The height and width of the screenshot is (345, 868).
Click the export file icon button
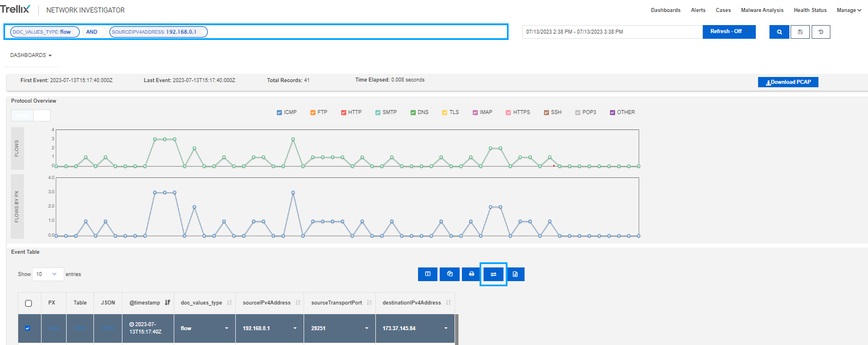pos(515,274)
